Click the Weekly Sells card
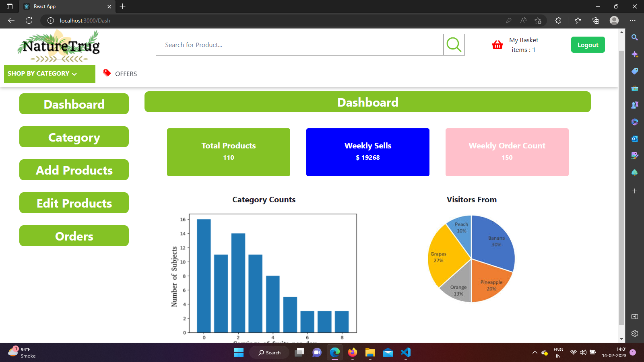Screen dimensions: 644x362 (368, 152)
